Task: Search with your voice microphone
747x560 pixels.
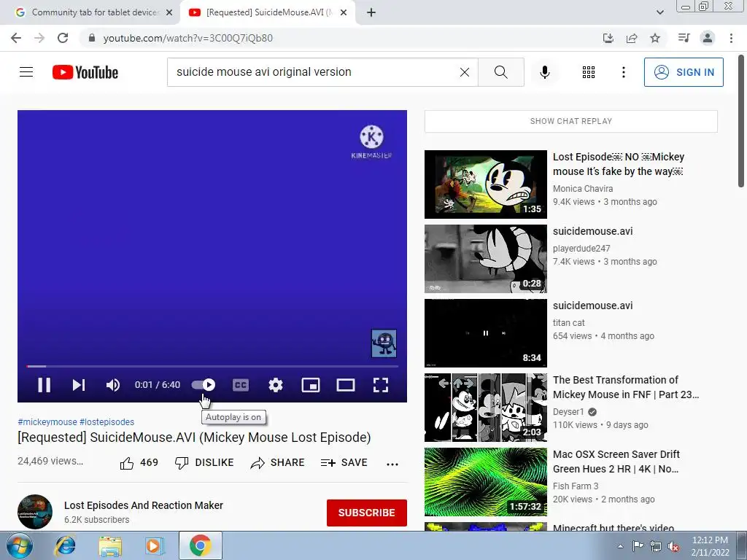Action: (545, 72)
